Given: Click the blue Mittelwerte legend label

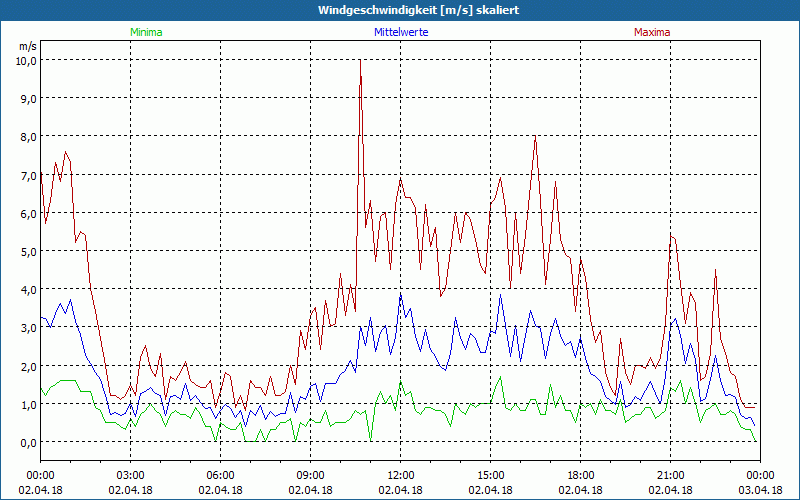Looking at the screenshot, I should 401,32.
